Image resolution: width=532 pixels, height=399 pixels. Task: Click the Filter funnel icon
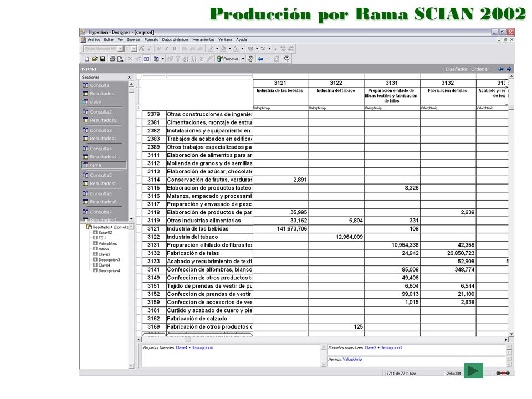[178, 59]
